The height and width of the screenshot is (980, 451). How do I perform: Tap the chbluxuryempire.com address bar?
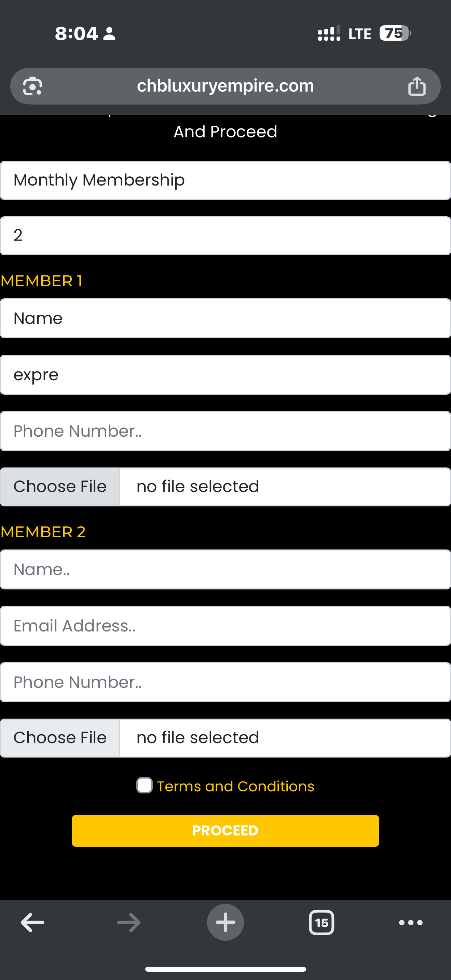[x=225, y=86]
